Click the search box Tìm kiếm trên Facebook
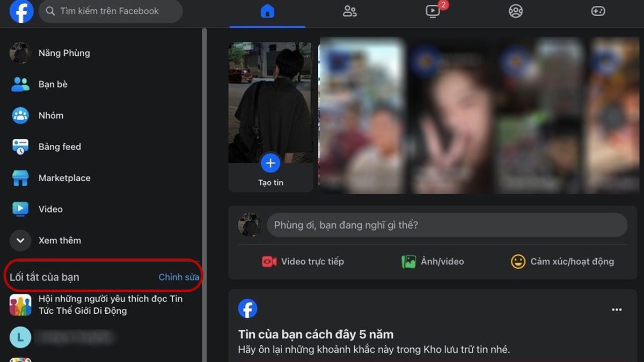The width and height of the screenshot is (644, 362). click(110, 11)
